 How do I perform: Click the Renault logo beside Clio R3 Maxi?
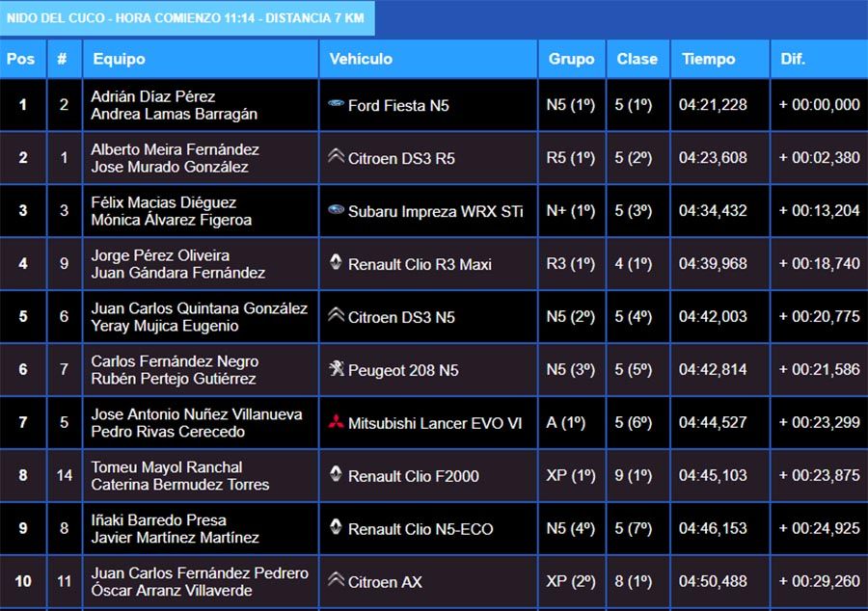click(336, 262)
